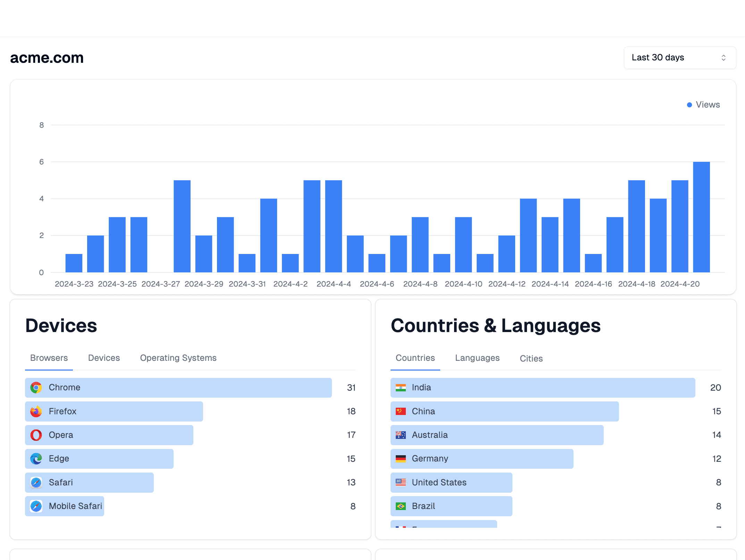745x560 pixels.
Task: Click the Edge browser icon
Action: pyautogui.click(x=36, y=459)
